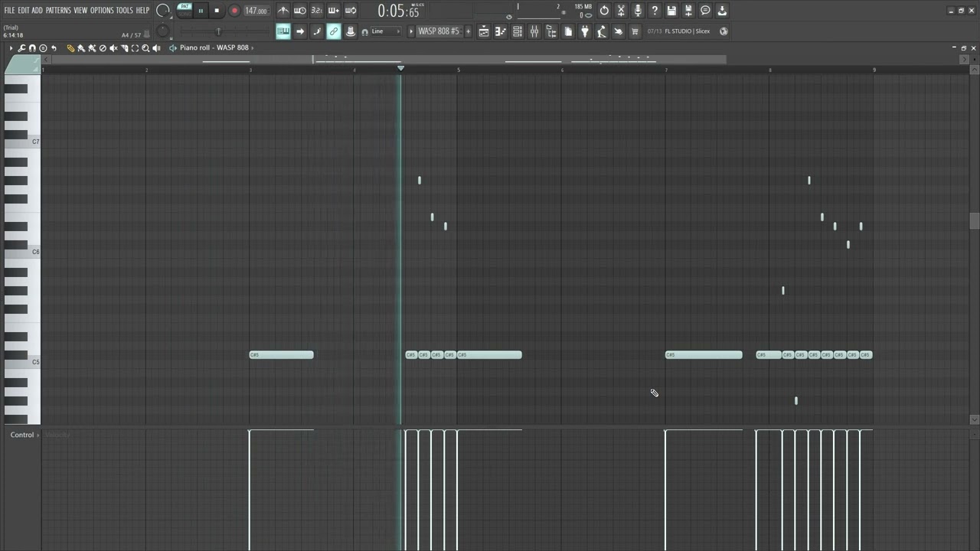Click the main pitch knob

click(162, 31)
